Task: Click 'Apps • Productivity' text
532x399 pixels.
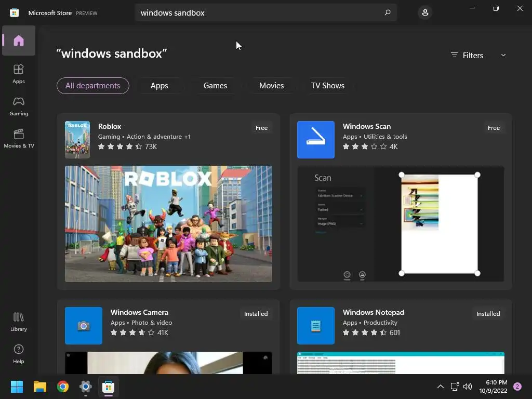Action: click(370, 322)
